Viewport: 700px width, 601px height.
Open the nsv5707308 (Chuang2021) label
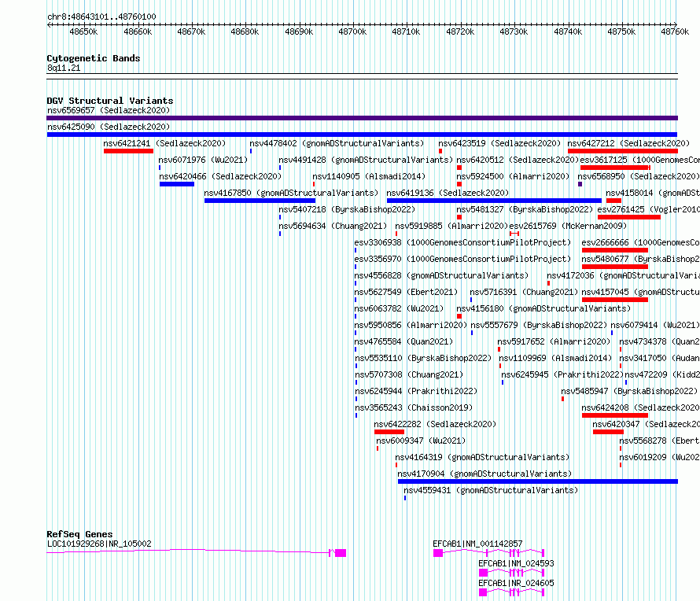pos(409,374)
